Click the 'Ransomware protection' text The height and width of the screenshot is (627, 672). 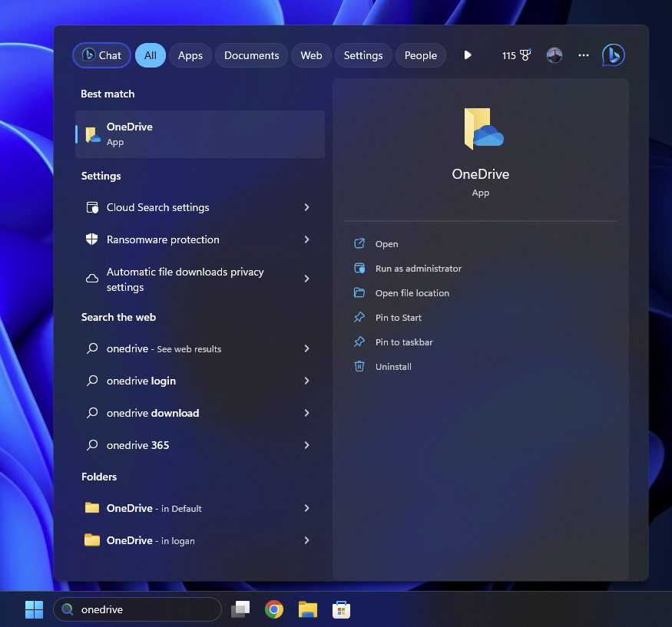[x=163, y=239]
